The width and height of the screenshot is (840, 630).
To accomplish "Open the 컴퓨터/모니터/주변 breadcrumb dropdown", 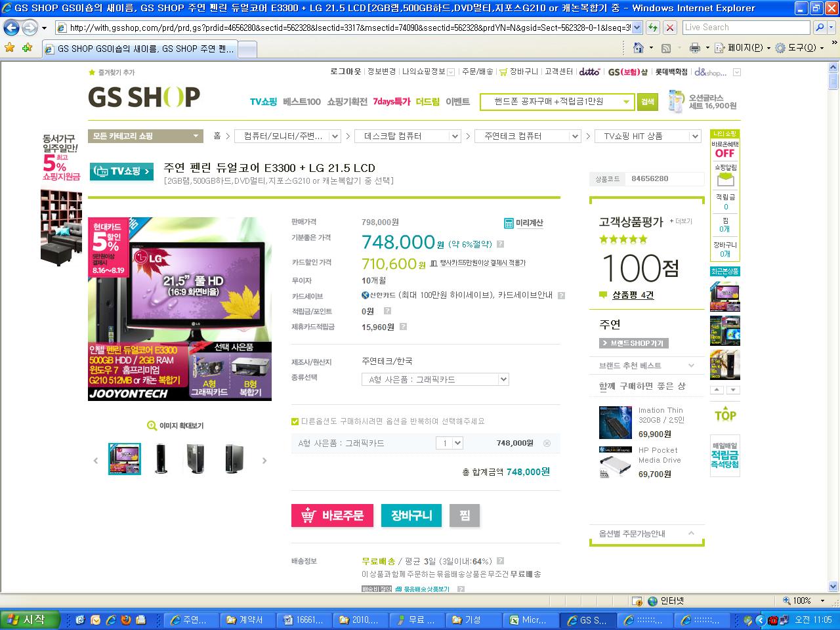I will (287, 136).
